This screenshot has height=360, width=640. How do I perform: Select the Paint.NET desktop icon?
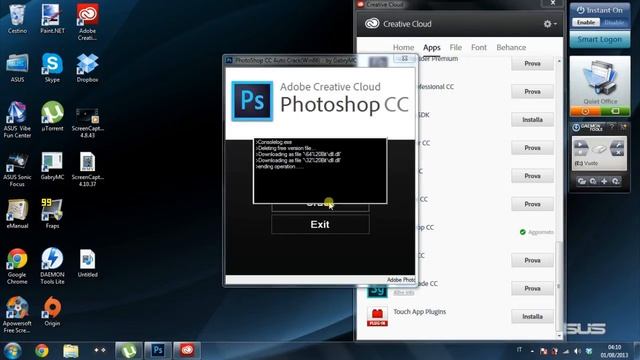(x=52, y=18)
